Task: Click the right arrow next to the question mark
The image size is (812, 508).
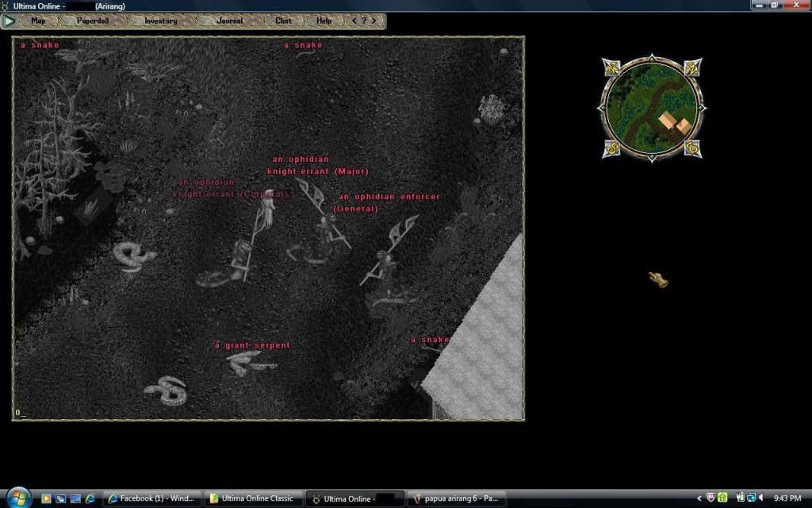Action: coord(374,21)
